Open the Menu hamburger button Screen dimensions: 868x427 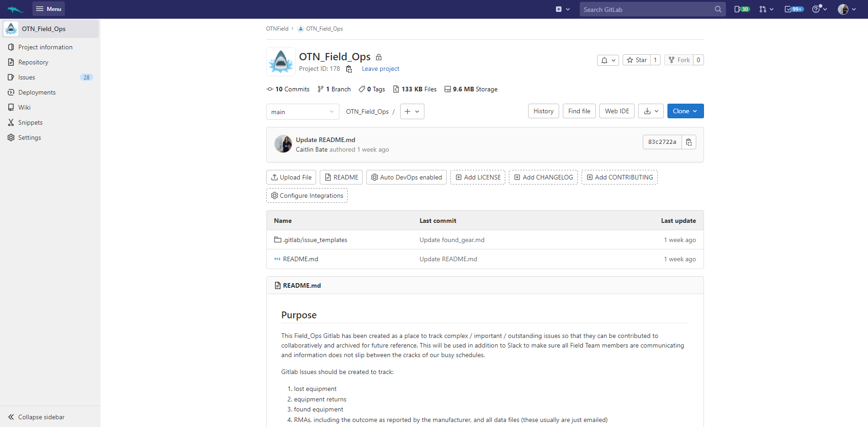(x=48, y=9)
